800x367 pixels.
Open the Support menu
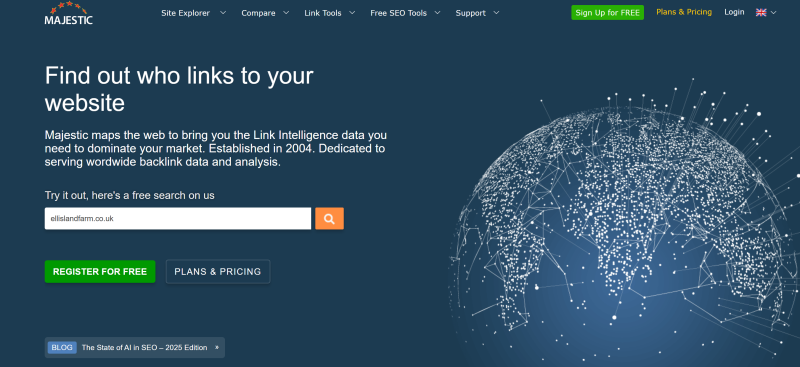tap(470, 13)
